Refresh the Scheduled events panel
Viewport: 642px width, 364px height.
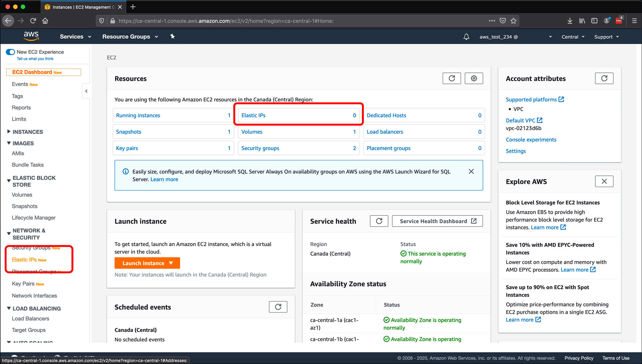point(278,307)
